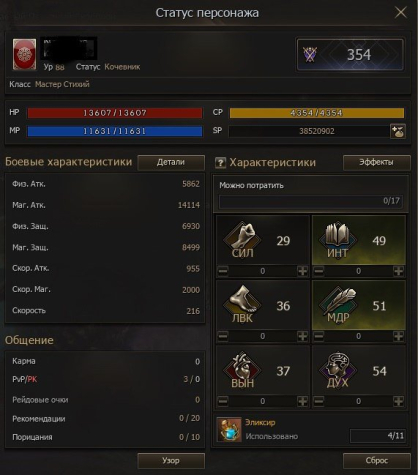Click the ЛВК dexterity foot icon
Screen dimensions: 418x475
point(242,304)
